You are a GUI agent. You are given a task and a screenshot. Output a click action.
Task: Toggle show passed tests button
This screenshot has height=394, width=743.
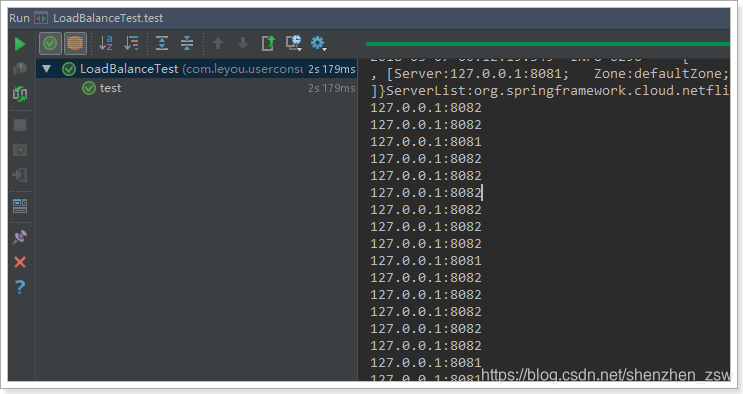click(x=50, y=44)
